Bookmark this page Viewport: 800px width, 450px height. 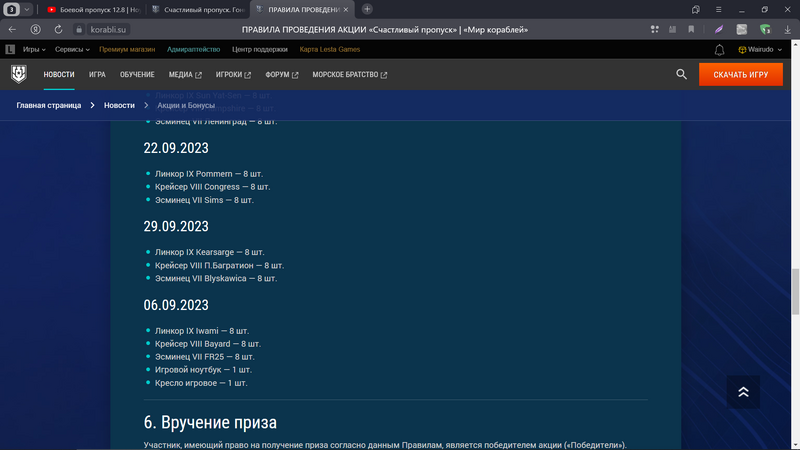[x=691, y=30]
